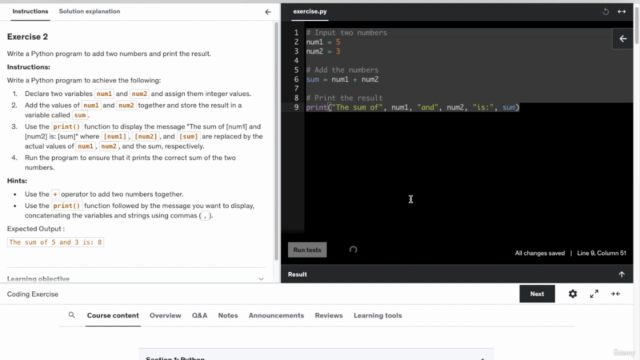Image resolution: width=640 pixels, height=360 pixels.
Task: Click line number 4 in the gutter
Action: (x=296, y=61)
